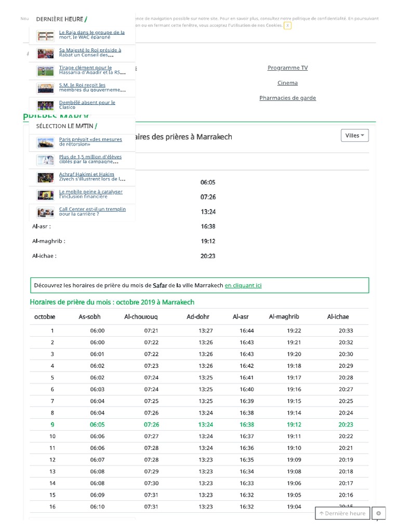Viewport: 399px width, 532px height.
Task: Open thumbnail for Dembélé absent article
Action: [x=46, y=105]
